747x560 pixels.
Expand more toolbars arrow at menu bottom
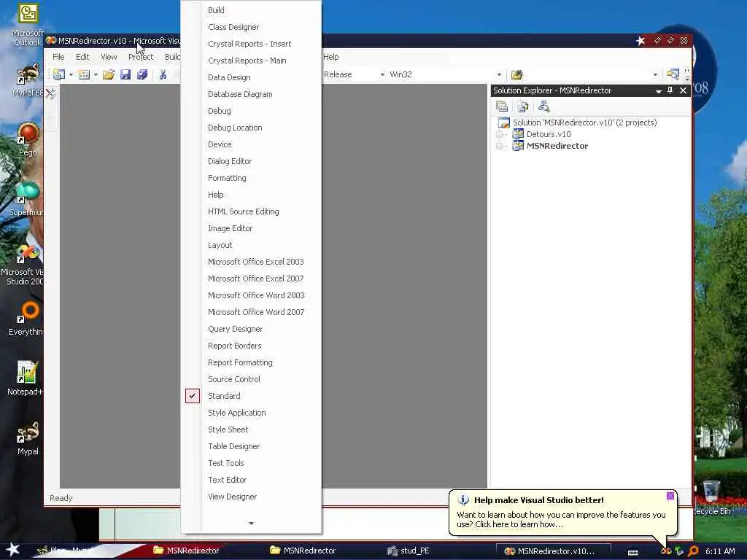pyautogui.click(x=251, y=523)
